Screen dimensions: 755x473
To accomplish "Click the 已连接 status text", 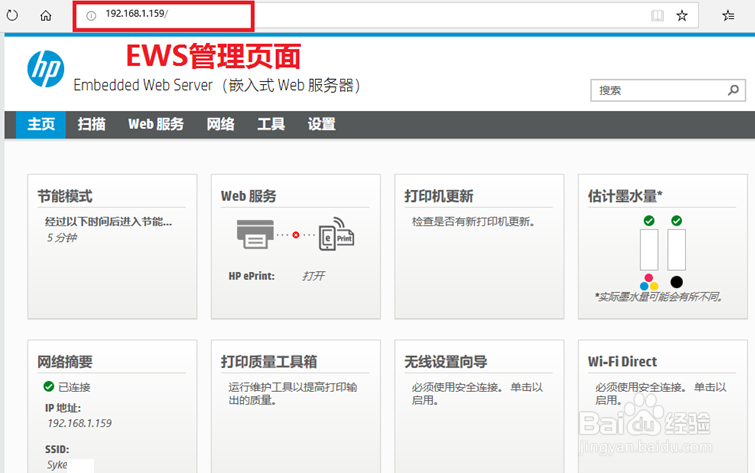I will [74, 387].
